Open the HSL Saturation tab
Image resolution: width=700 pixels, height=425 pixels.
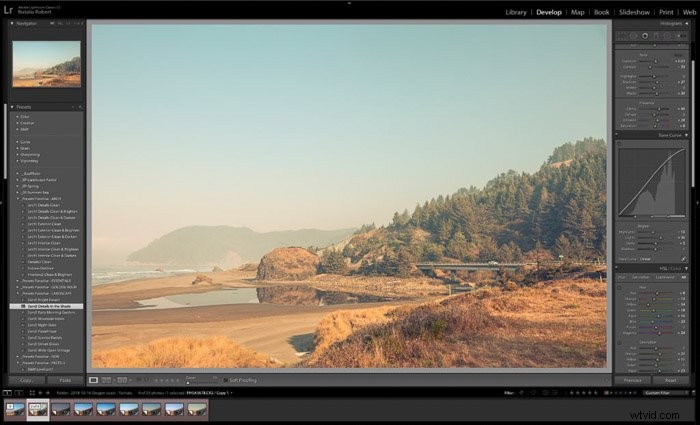coord(640,277)
